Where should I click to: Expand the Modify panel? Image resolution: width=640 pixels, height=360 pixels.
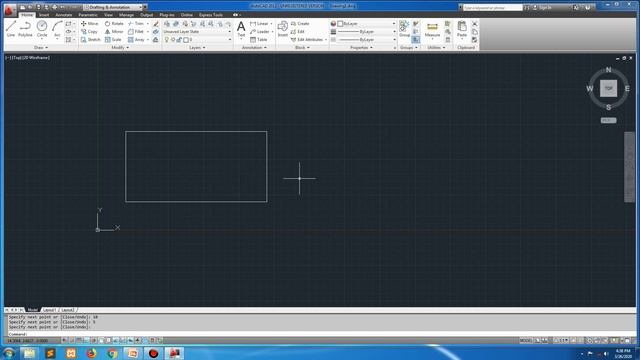(120, 48)
